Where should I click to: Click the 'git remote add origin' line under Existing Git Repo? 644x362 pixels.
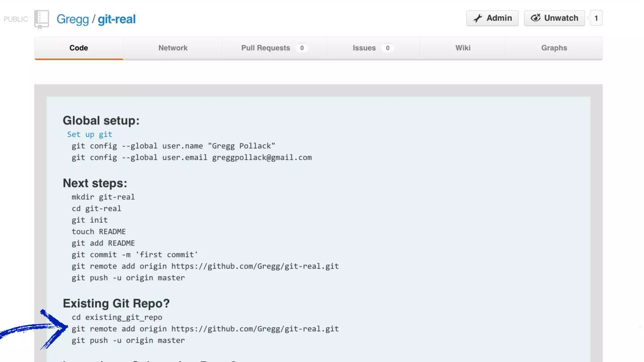[205, 329]
